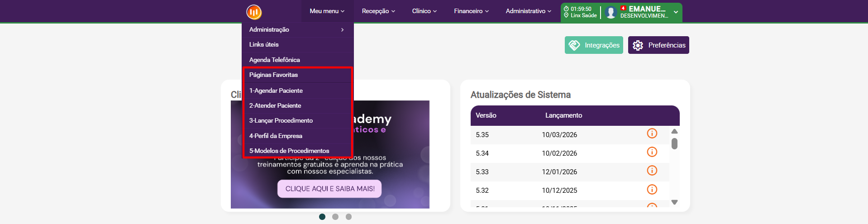
Task: Select the second carousel dot
Action: (x=335, y=217)
